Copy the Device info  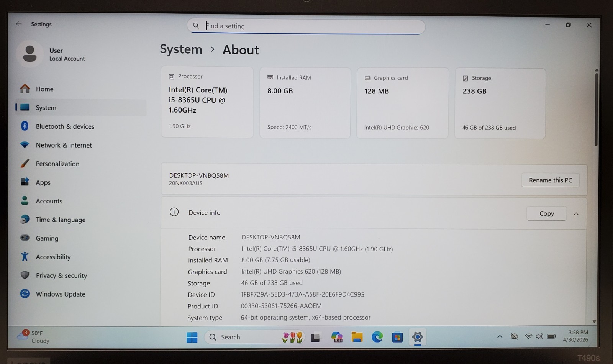click(547, 214)
